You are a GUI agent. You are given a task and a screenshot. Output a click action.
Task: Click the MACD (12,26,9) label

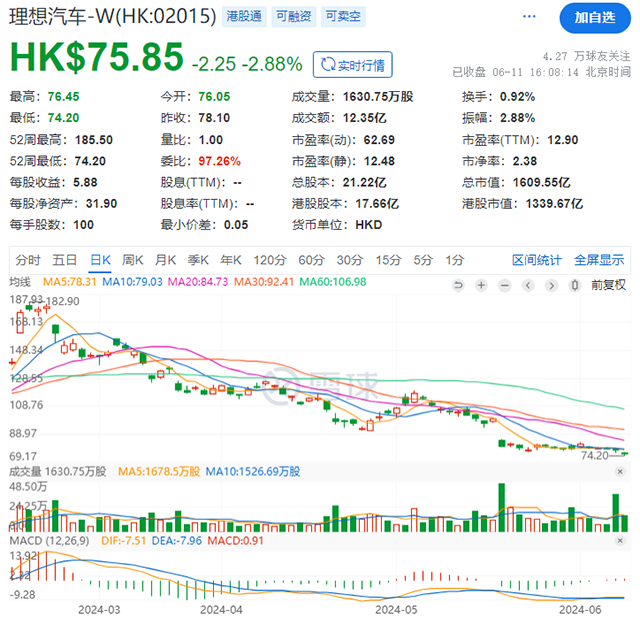click(x=49, y=541)
